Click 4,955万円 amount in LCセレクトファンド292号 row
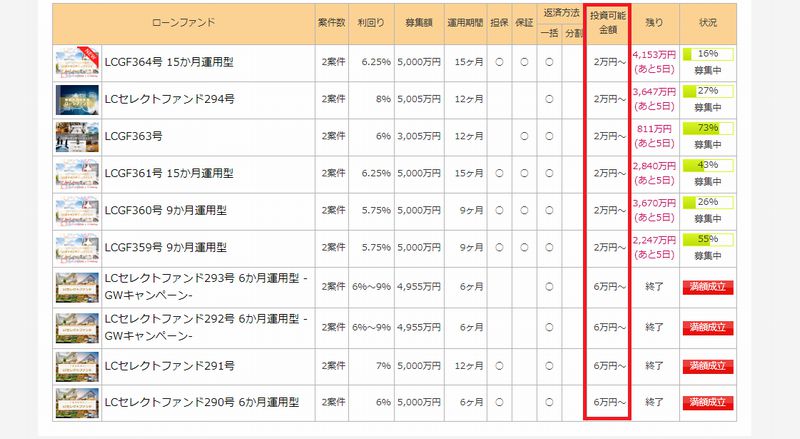Image resolution: width=800 pixels, height=439 pixels. coord(419,327)
